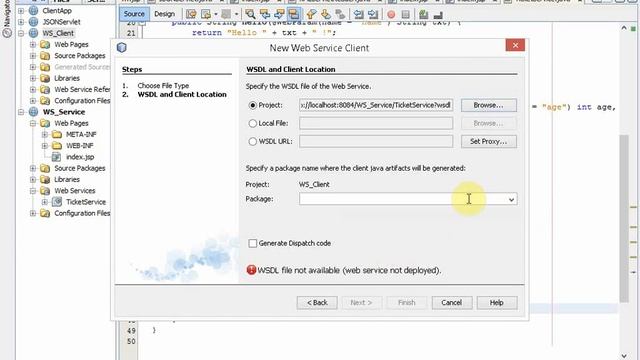
Task: Click Browse button next to Project field
Action: [489, 105]
